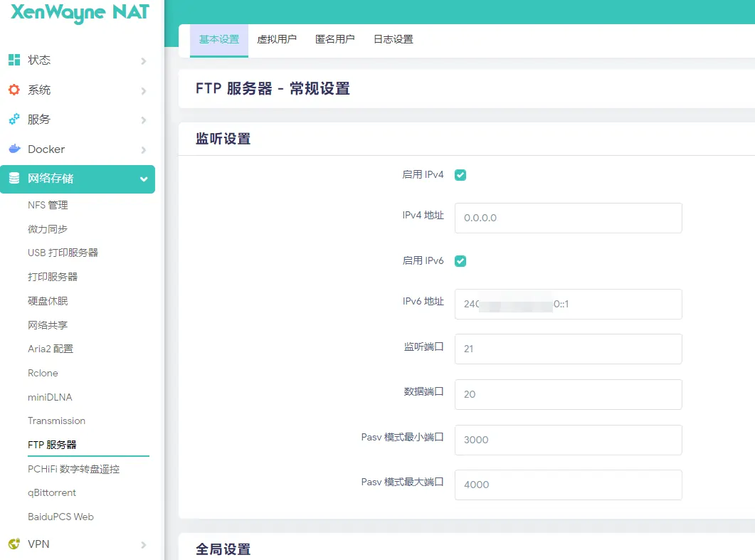
Task: Expand the VPN menu chevron
Action: pos(144,544)
